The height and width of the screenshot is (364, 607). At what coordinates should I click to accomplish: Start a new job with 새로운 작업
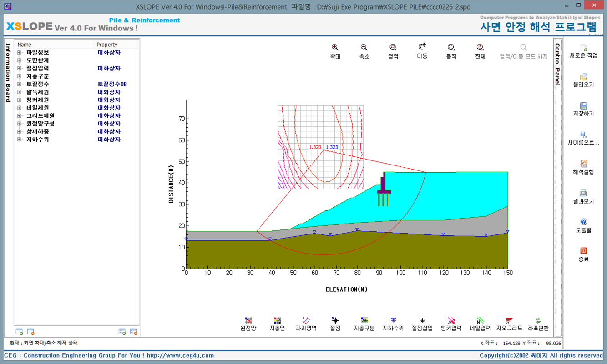pos(583,51)
